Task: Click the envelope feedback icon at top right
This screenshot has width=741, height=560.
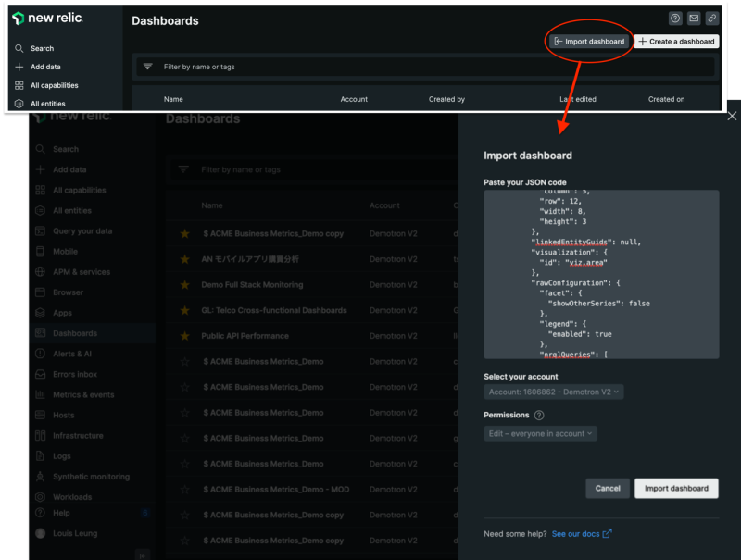Action: (x=694, y=18)
